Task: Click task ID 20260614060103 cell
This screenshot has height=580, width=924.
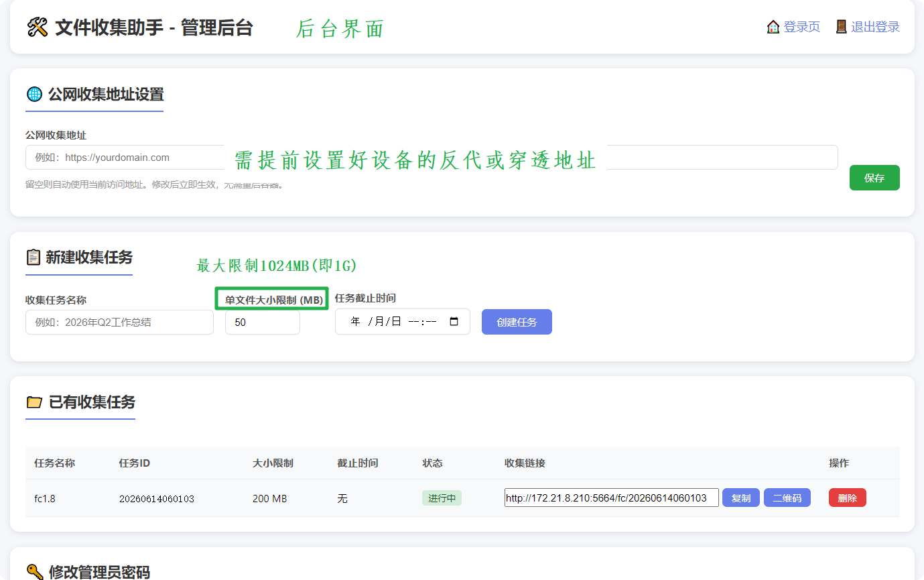Action: [157, 499]
